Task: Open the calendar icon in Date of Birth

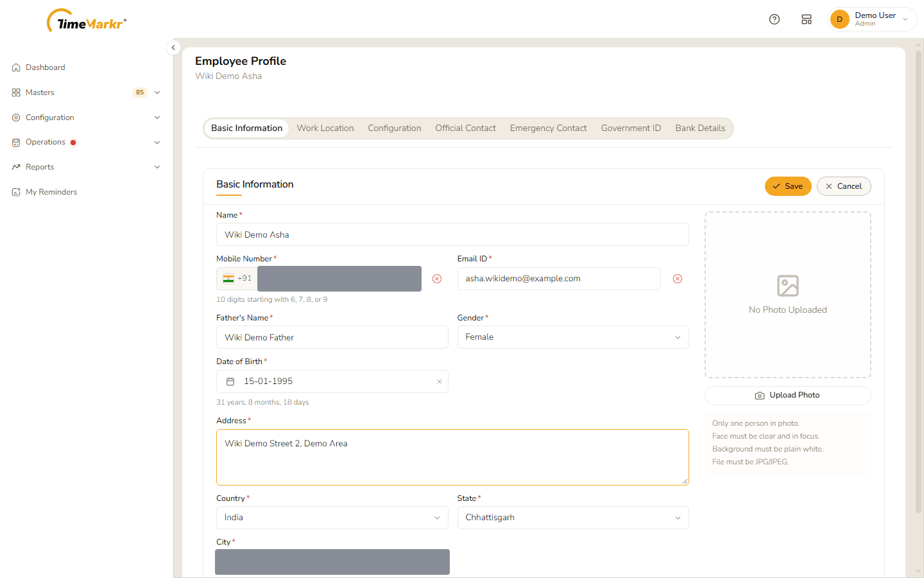Action: click(230, 381)
